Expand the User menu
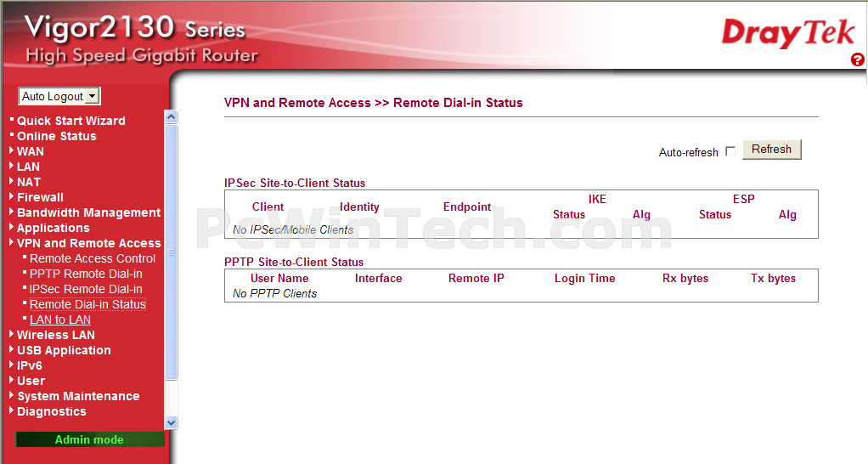 (x=31, y=381)
